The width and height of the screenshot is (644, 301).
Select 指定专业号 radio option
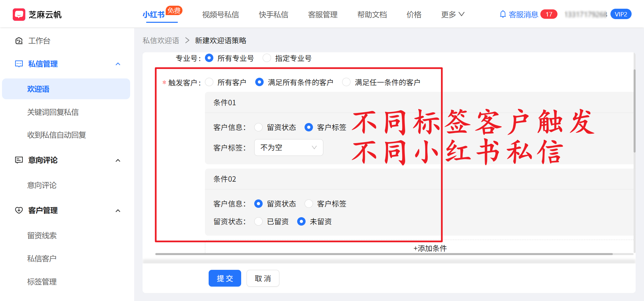pyautogui.click(x=267, y=58)
